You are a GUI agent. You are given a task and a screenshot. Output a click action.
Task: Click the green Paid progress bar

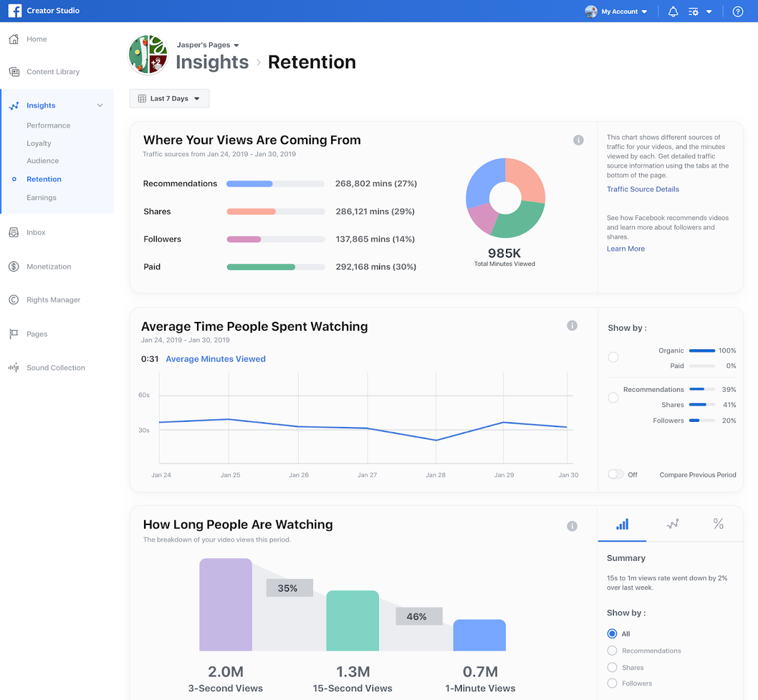261,267
